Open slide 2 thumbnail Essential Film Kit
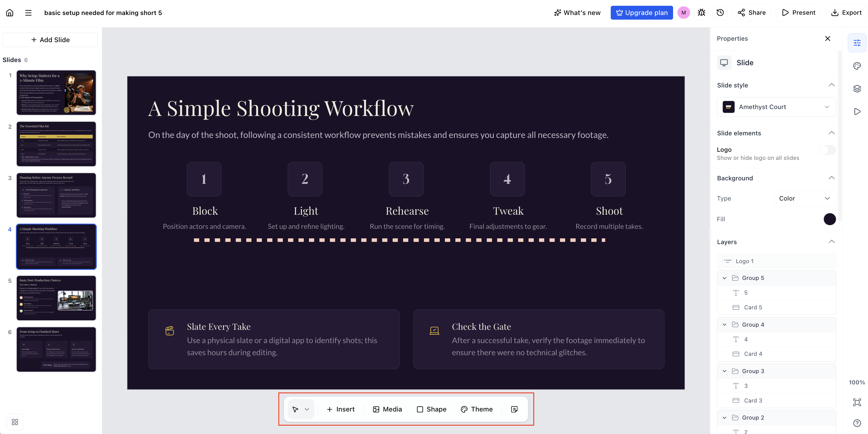 pos(56,144)
